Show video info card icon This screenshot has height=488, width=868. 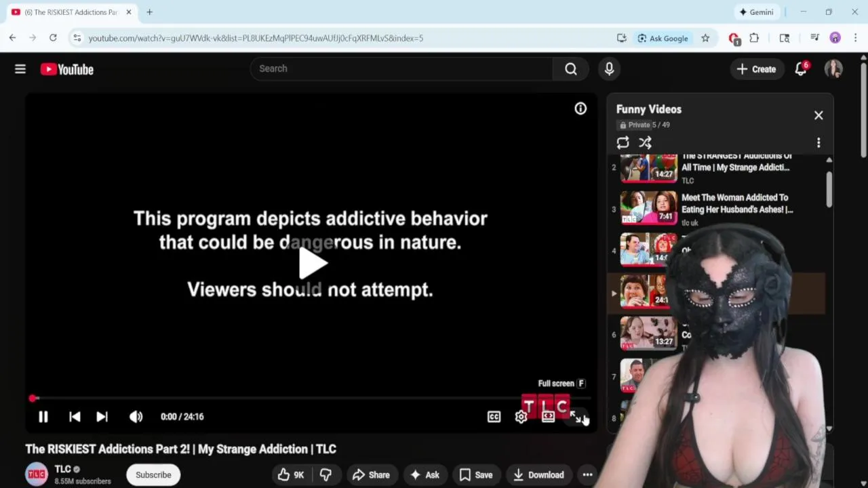point(580,108)
